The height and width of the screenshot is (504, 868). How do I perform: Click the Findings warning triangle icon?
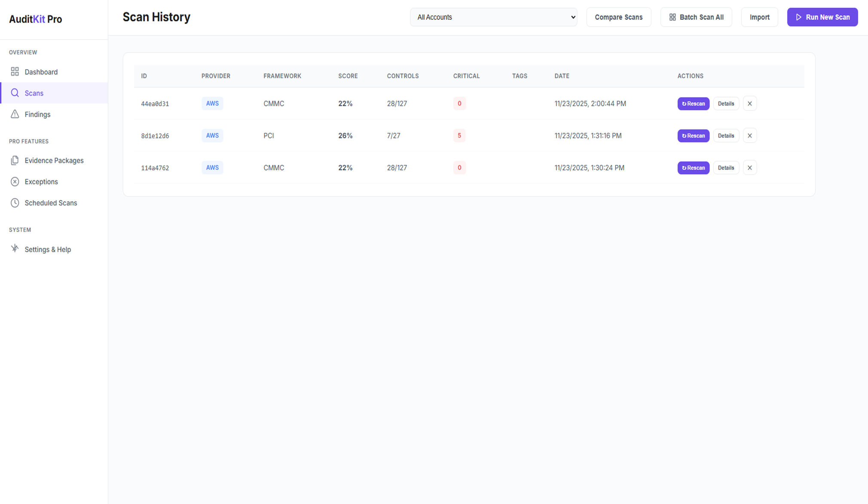(15, 114)
